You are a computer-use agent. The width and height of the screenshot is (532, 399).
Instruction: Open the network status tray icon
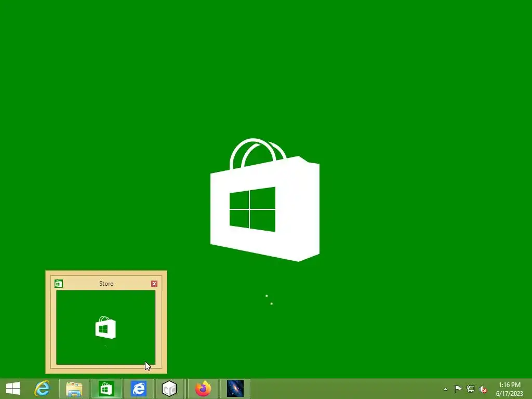(x=471, y=389)
